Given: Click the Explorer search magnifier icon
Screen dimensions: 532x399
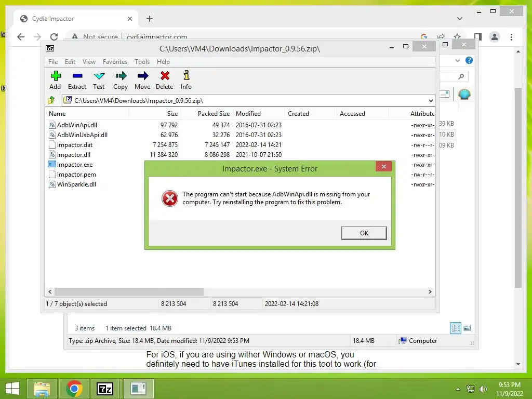Looking at the screenshot, I should pyautogui.click(x=461, y=76).
